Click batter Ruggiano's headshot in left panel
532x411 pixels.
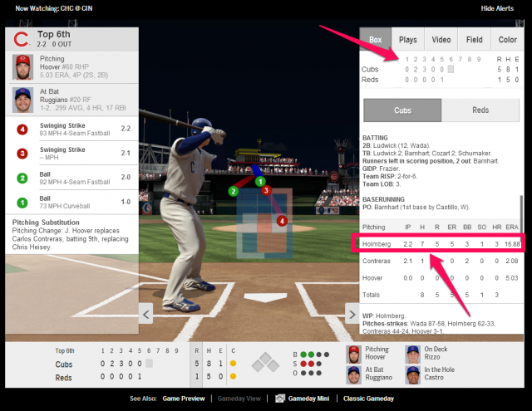point(22,100)
